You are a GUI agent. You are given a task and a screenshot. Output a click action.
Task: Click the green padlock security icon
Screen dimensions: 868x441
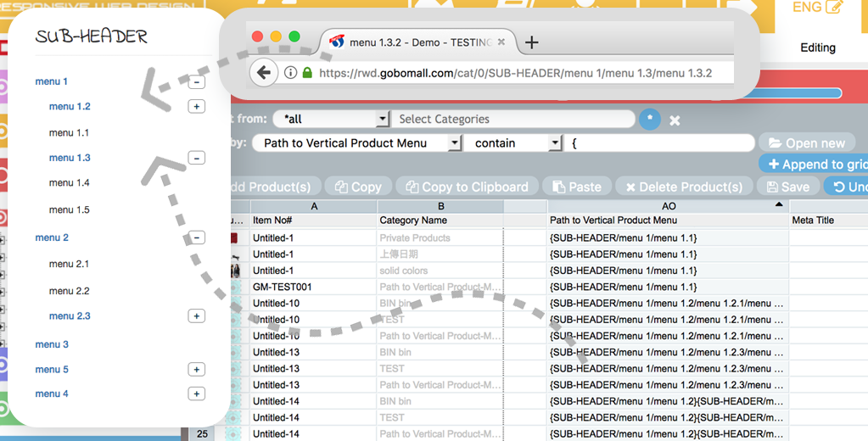tap(307, 73)
